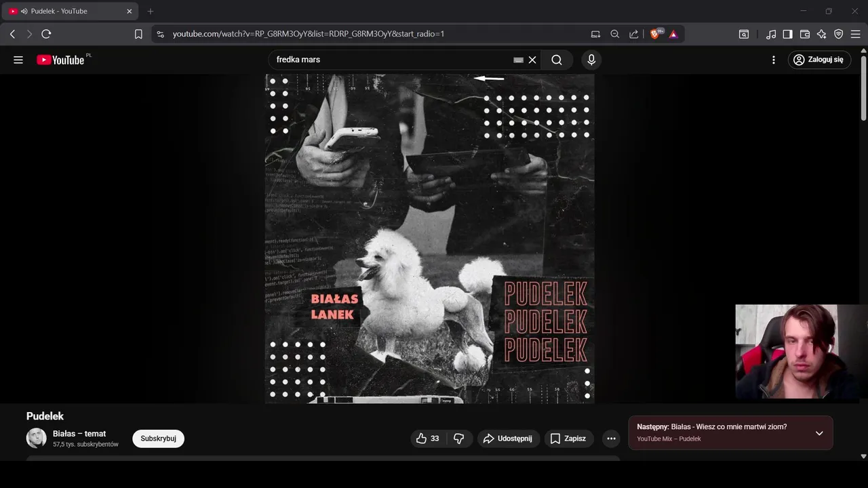This screenshot has width=868, height=488.
Task: Click the zoom out magnifier in address bar
Action: pyautogui.click(x=614, y=34)
